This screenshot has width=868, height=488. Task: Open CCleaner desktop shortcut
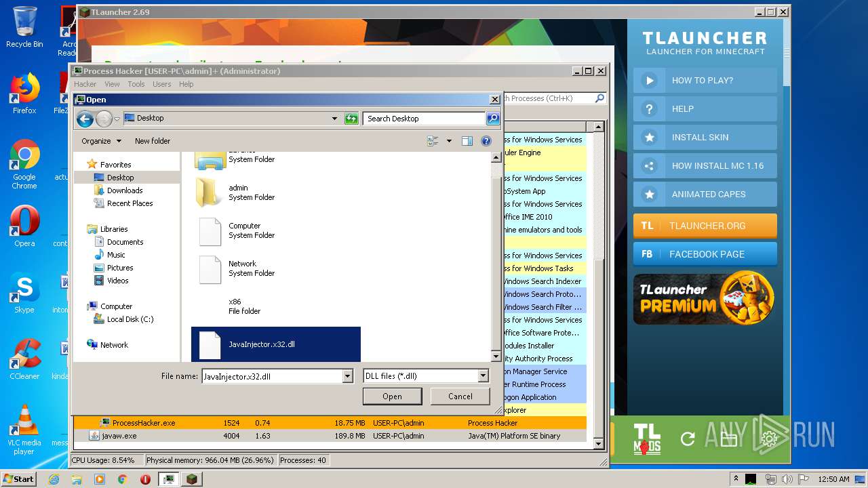[24, 359]
